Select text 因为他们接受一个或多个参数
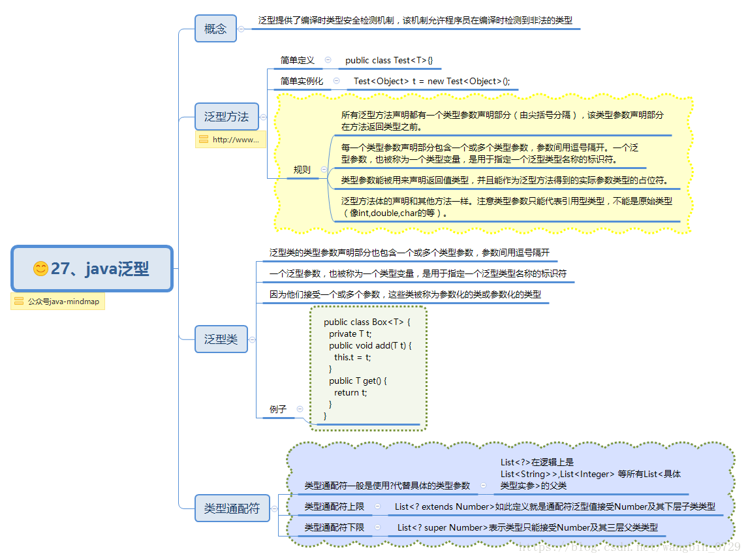The image size is (748, 560). 405,294
